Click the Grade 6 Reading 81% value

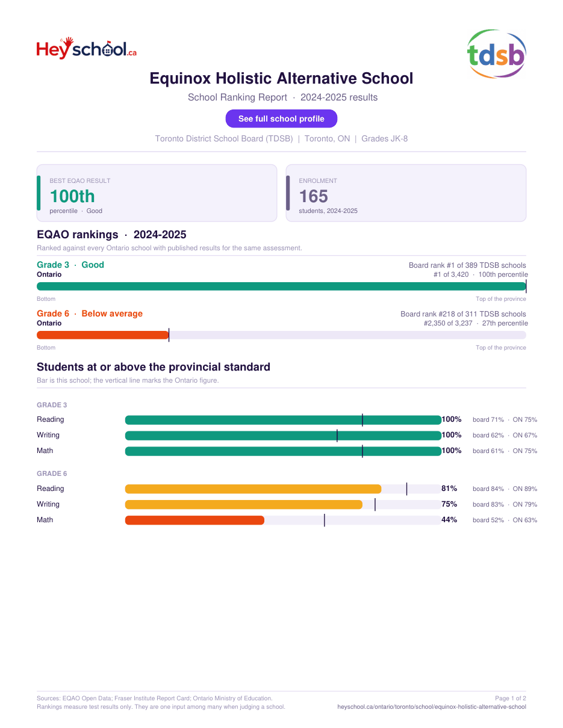[x=449, y=489]
